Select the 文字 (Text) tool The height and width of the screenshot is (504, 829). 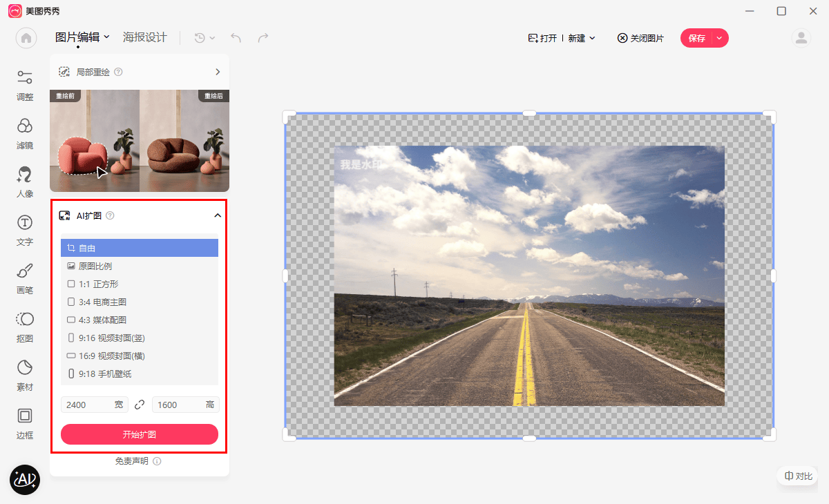[25, 230]
